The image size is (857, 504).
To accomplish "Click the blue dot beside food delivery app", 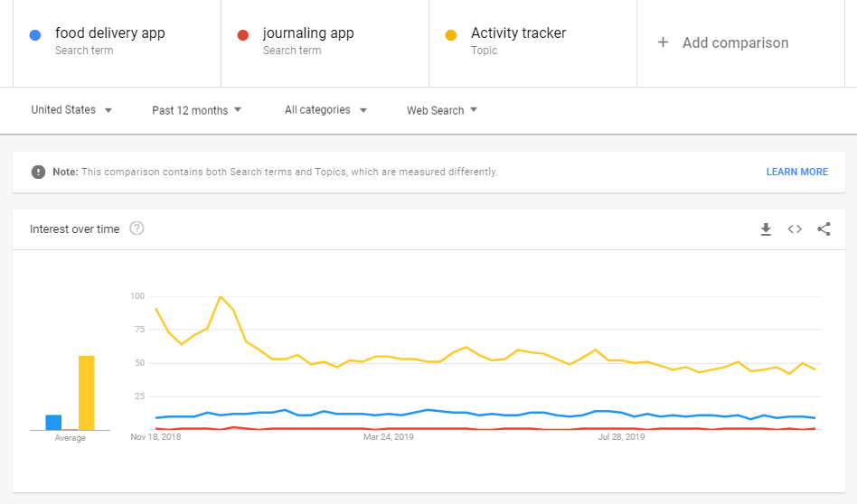I will click(x=35, y=35).
